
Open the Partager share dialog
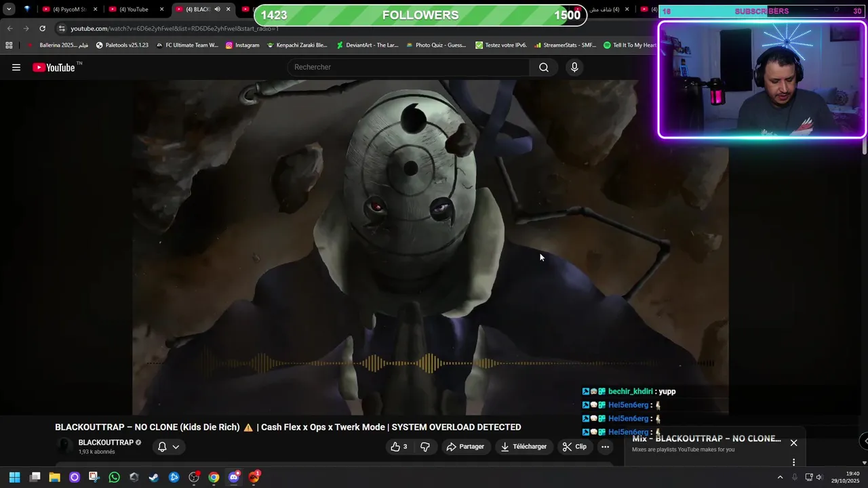click(x=465, y=447)
